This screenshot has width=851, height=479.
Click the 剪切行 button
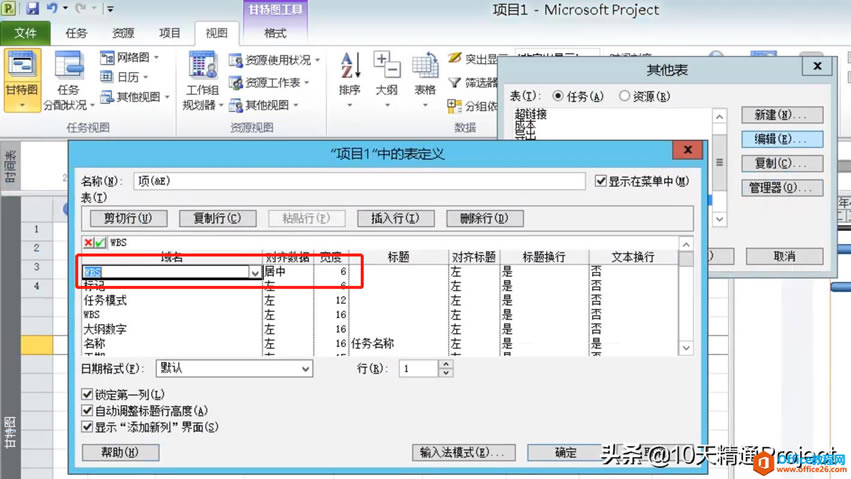coord(128,218)
